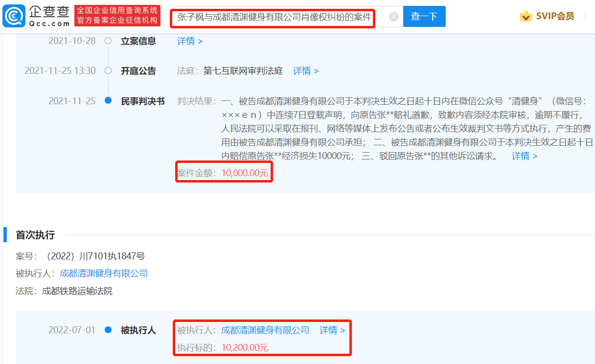Click the 首次执行 section heading
Image resolution: width=595 pixels, height=364 pixels.
(35, 235)
